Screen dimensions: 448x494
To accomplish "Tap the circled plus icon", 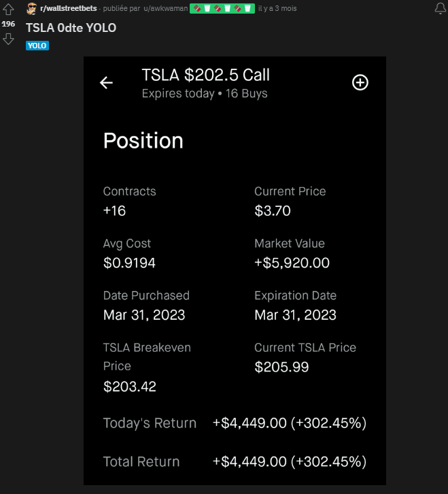I will (360, 82).
